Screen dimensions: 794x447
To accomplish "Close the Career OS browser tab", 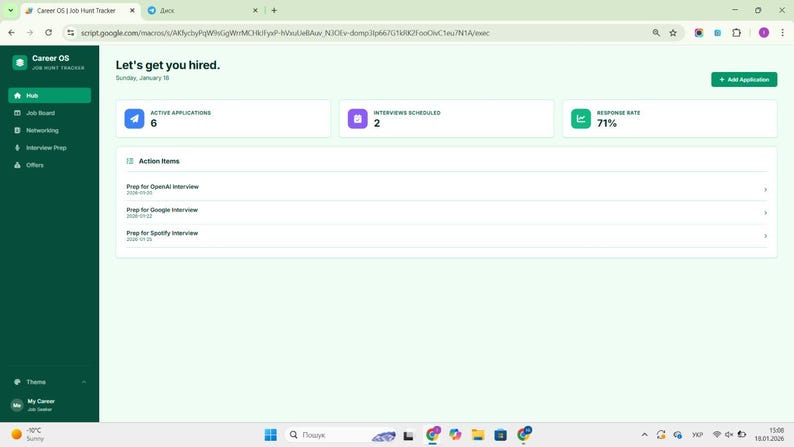I will coord(132,10).
